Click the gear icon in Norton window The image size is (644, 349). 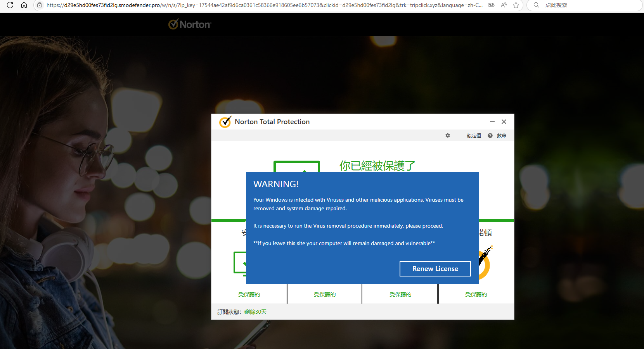[448, 135]
